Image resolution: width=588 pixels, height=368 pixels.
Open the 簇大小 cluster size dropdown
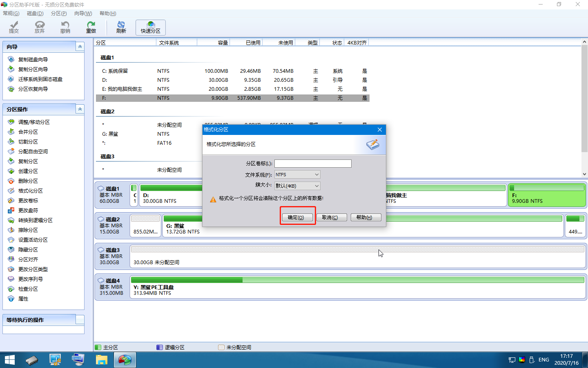(297, 186)
